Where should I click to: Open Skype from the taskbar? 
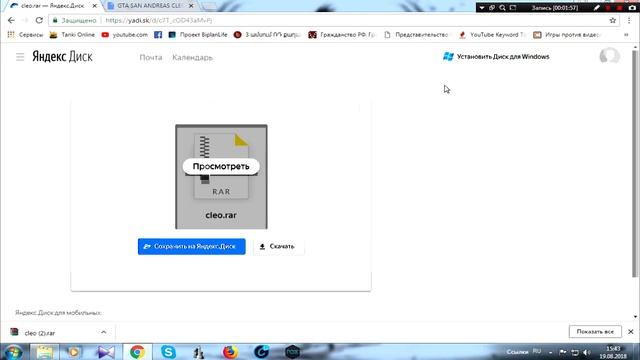(x=168, y=352)
